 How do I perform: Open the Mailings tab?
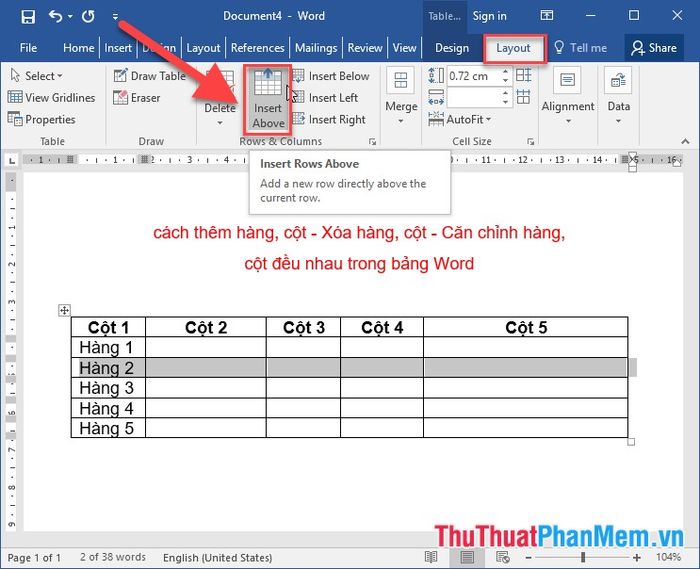(316, 48)
